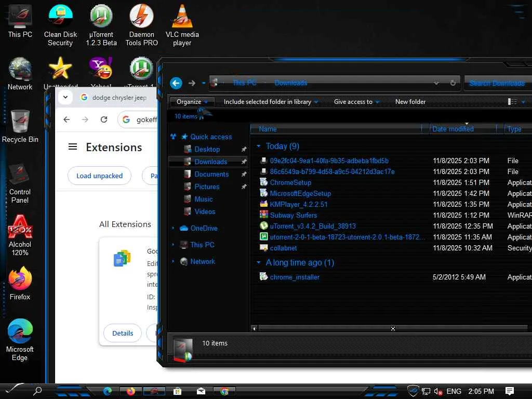Click Details on the Google Docs extension

[123, 333]
